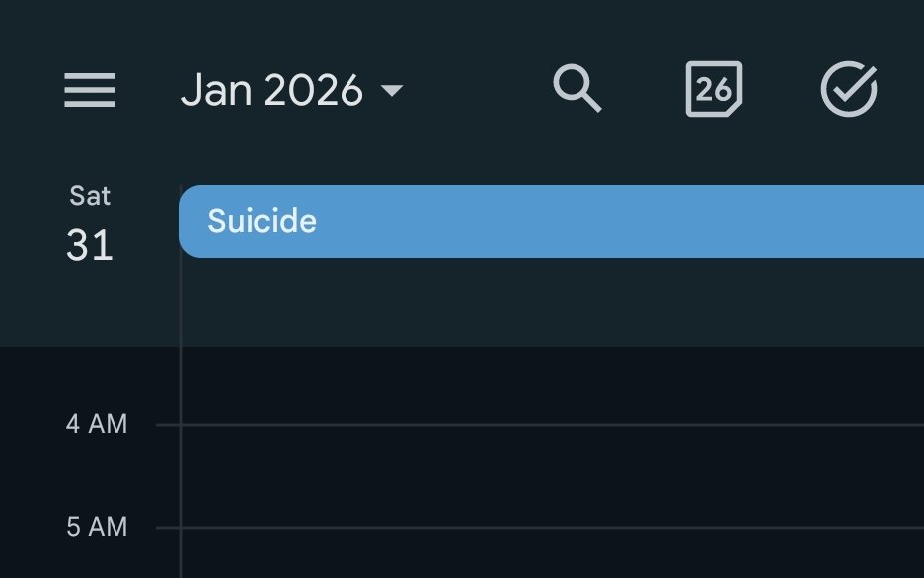Click the empty header space right of Jan 2026
The height and width of the screenshot is (578, 924).
pos(477,90)
